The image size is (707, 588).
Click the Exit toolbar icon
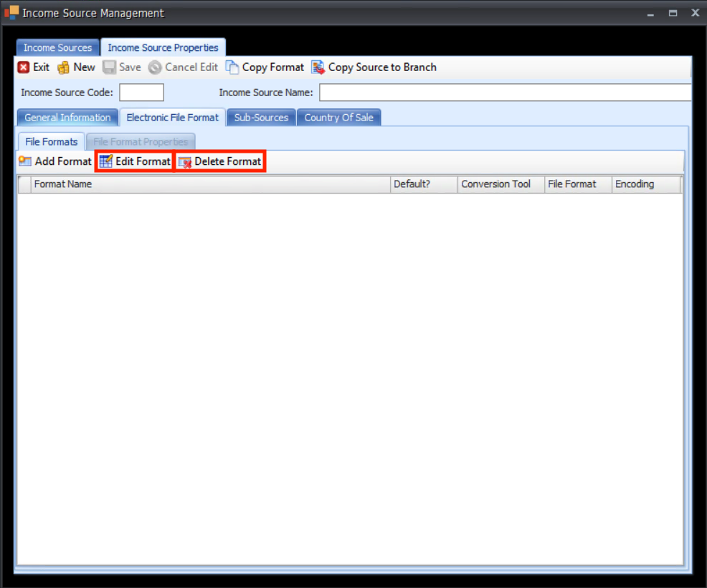point(24,67)
